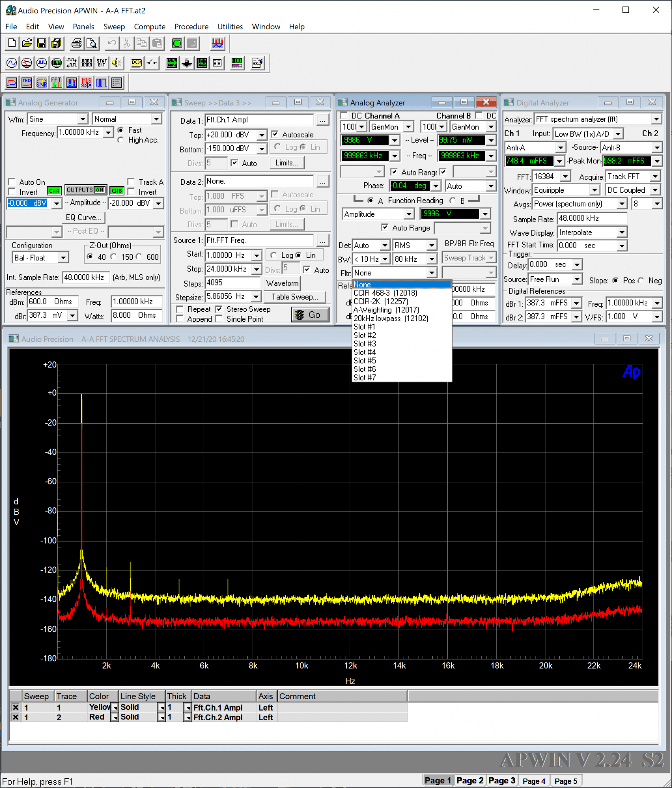
Task: Enable Single Point checkbox
Action: click(219, 319)
